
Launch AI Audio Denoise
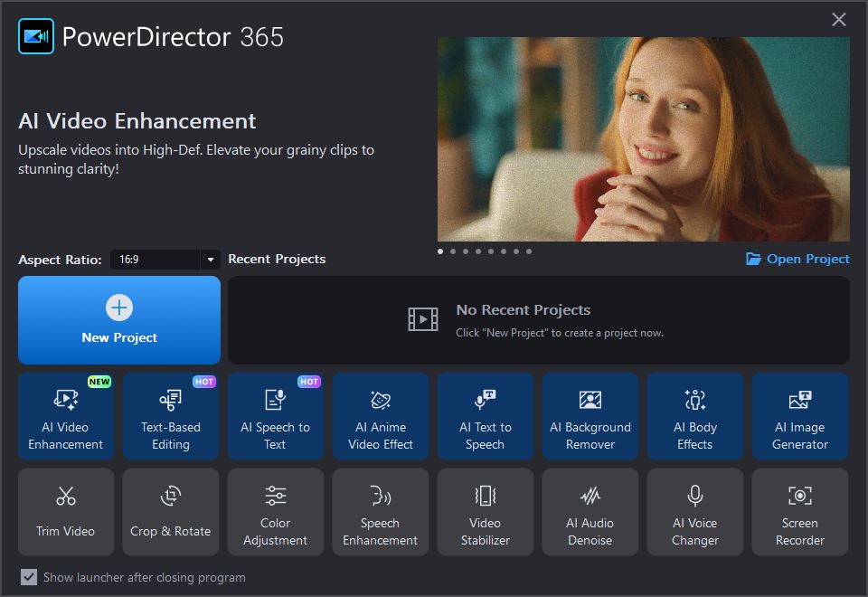click(x=590, y=512)
